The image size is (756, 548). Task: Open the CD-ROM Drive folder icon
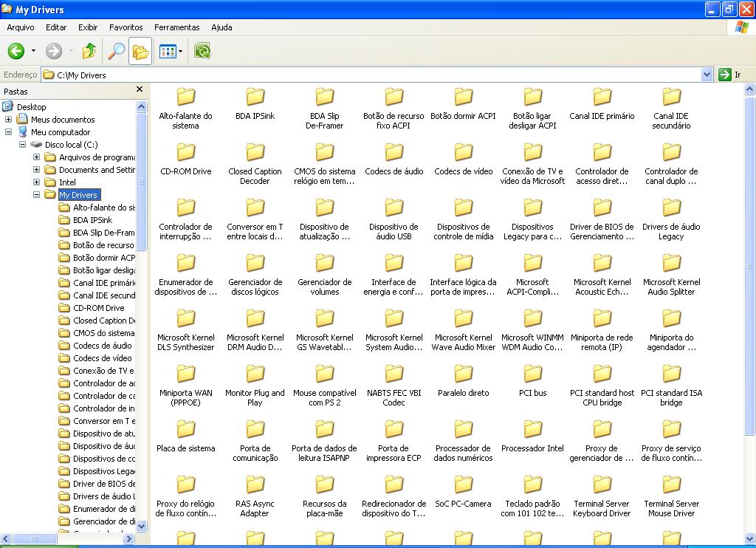coord(185,153)
